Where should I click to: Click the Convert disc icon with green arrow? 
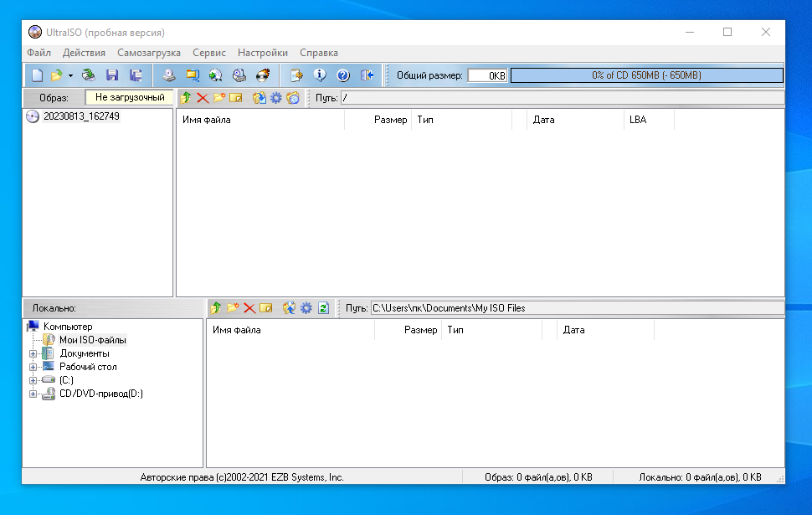[x=215, y=75]
